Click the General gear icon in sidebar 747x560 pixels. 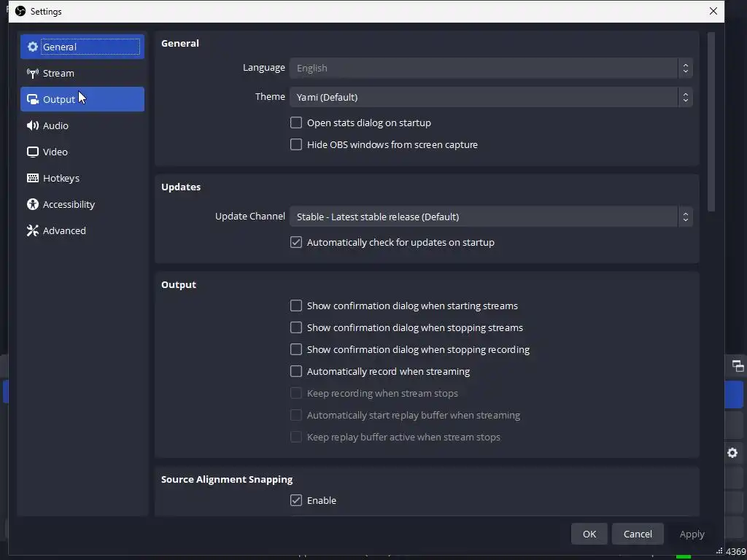[x=33, y=47]
